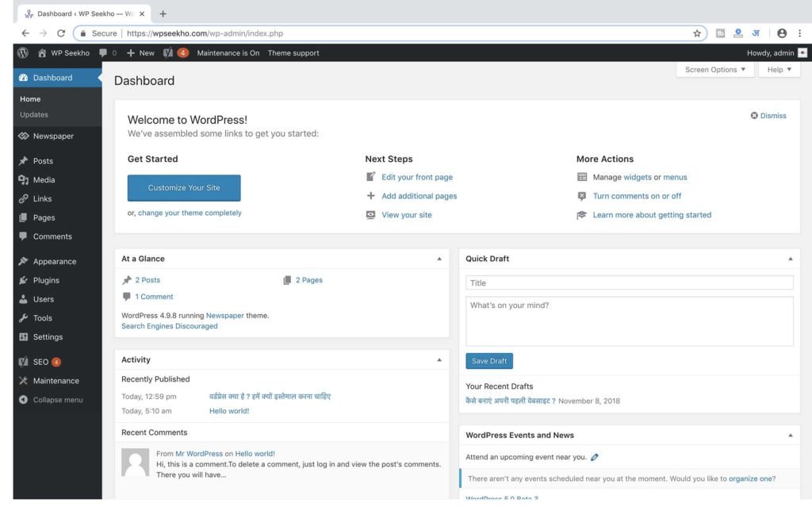Open Chrome three-dot menu

coord(799,33)
